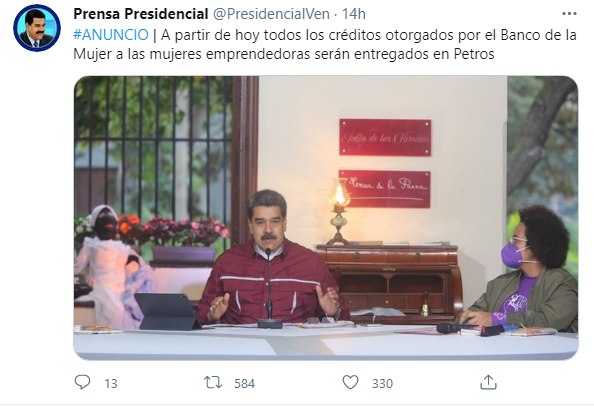The height and width of the screenshot is (407, 594).
Task: Open the three-dot more options menu
Action: [x=569, y=14]
